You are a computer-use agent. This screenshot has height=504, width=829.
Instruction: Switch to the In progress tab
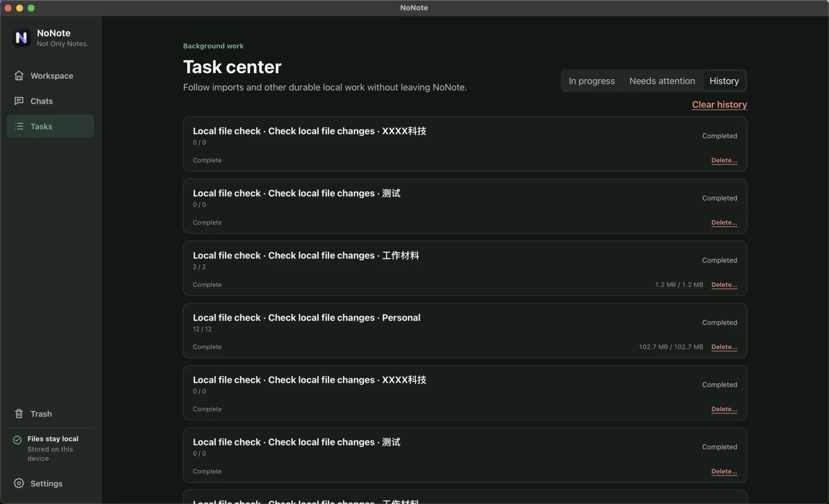pyautogui.click(x=592, y=81)
